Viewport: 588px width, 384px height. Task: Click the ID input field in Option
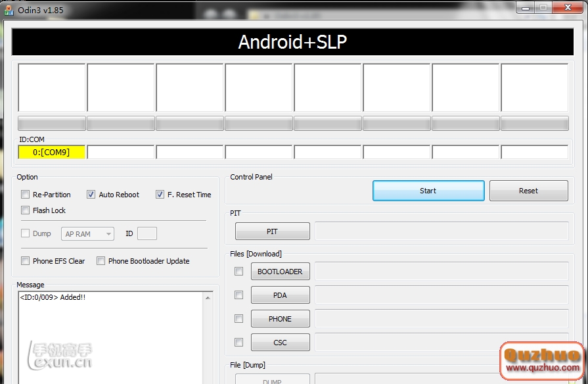coord(147,233)
